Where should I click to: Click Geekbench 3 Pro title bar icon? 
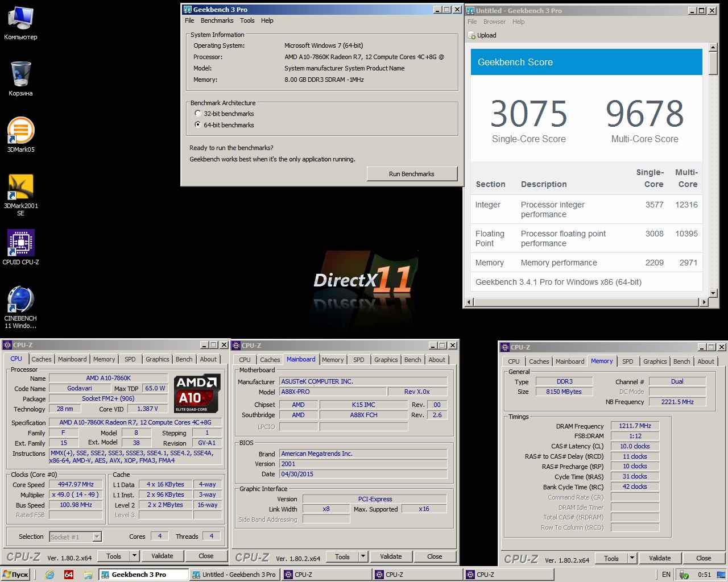[x=188, y=10]
